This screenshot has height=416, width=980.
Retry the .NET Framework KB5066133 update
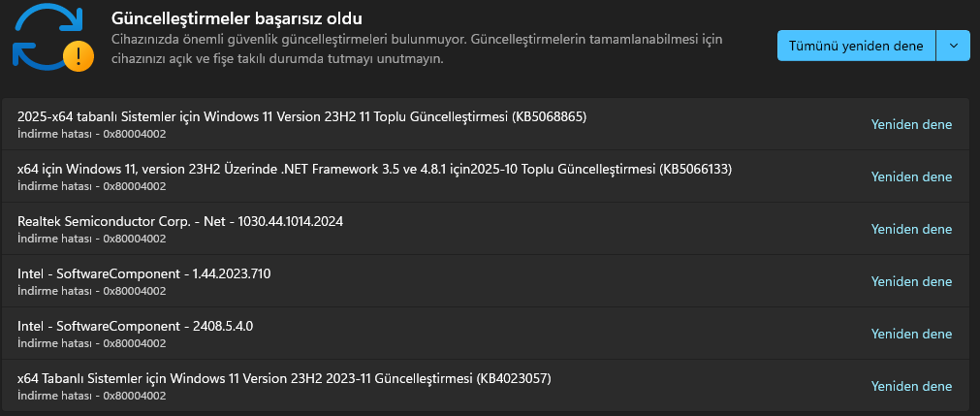[911, 177]
